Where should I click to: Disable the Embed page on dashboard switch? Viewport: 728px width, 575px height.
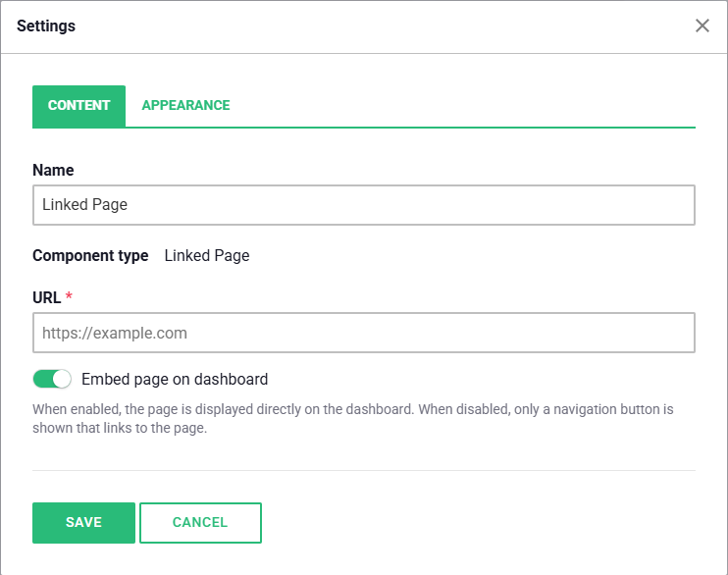(x=52, y=379)
